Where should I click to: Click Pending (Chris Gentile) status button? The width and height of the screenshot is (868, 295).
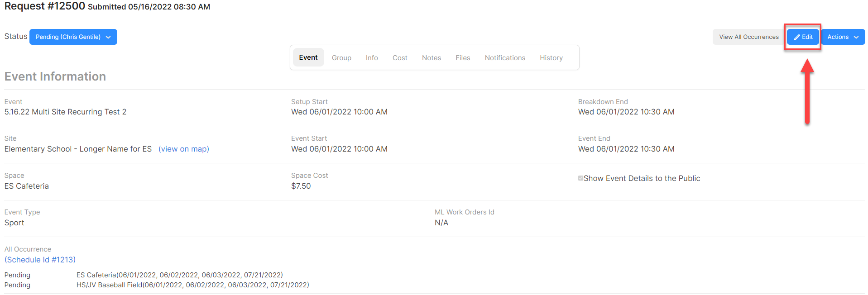coord(73,37)
